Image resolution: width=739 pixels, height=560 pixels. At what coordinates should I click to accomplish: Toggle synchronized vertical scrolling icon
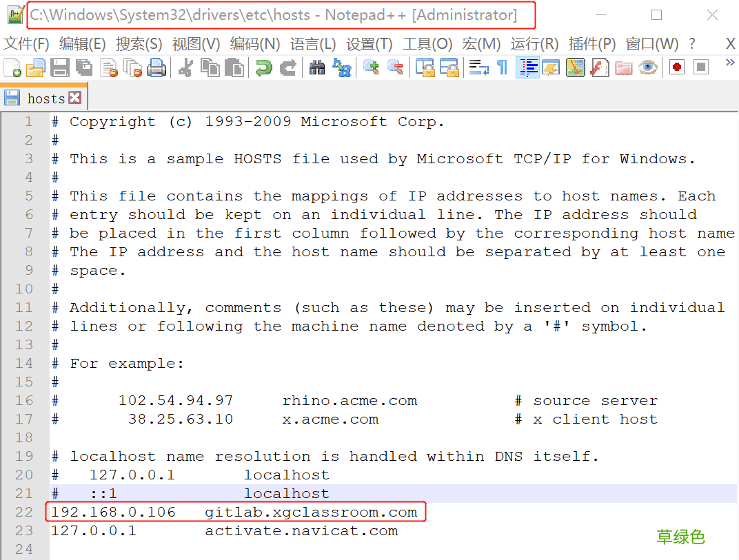click(425, 68)
